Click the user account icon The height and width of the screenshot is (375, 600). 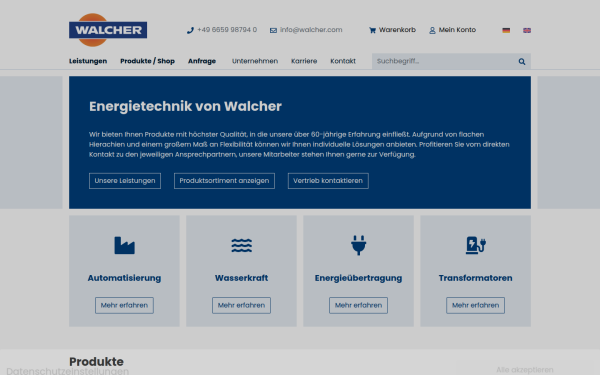pyautogui.click(x=432, y=30)
